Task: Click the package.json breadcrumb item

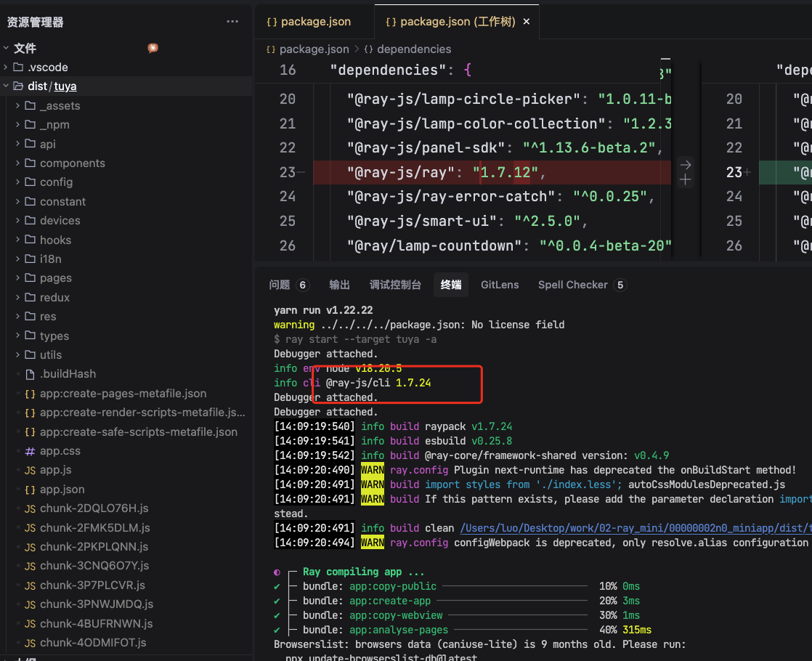Action: pos(314,49)
